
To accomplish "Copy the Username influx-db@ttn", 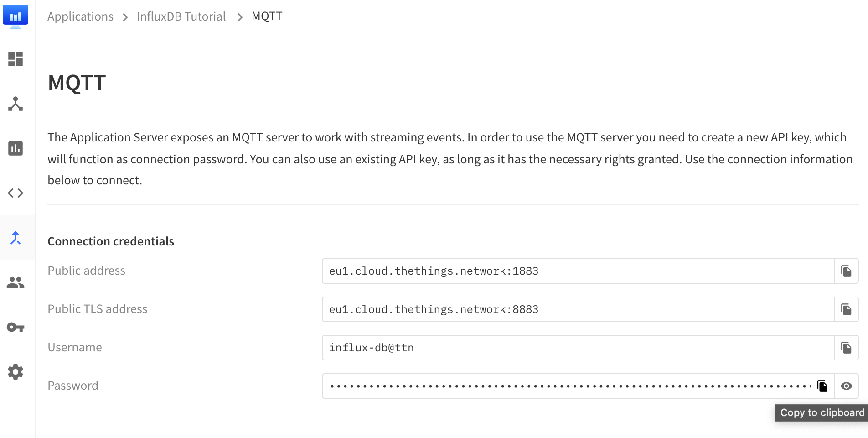I will [x=846, y=348].
